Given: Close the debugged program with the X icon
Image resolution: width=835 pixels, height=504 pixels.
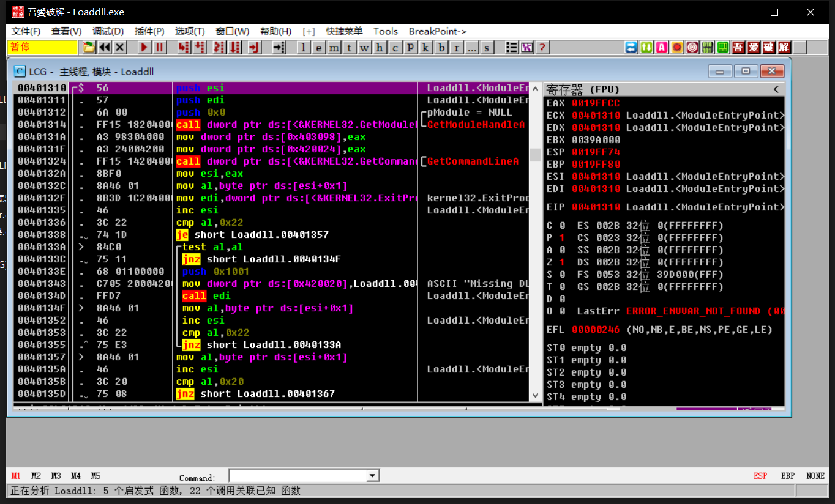Looking at the screenshot, I should click(x=120, y=47).
